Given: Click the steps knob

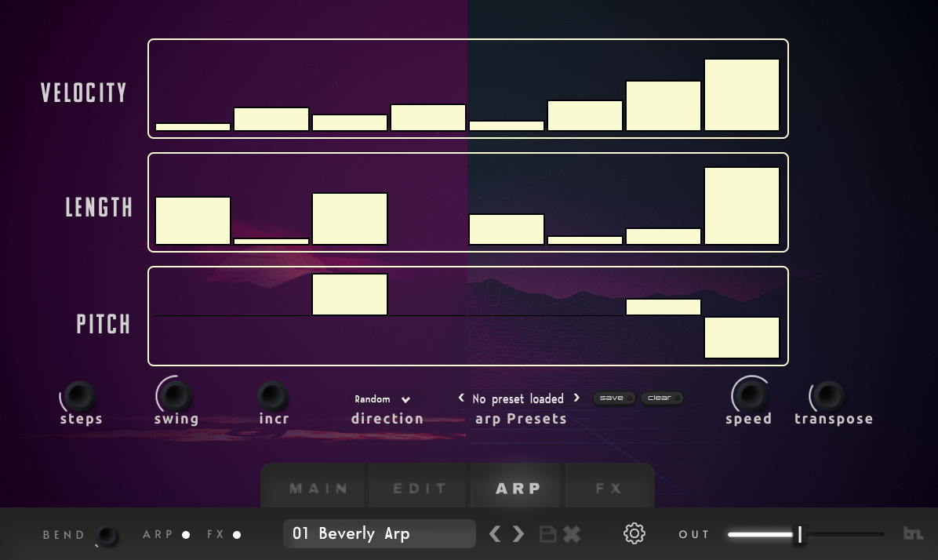Looking at the screenshot, I should (79, 395).
